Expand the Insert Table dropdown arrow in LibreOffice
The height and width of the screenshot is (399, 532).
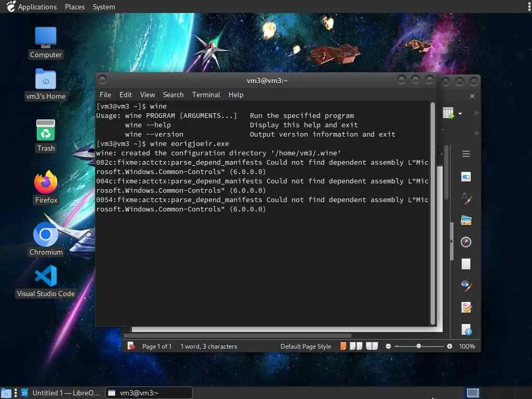pyautogui.click(x=460, y=113)
